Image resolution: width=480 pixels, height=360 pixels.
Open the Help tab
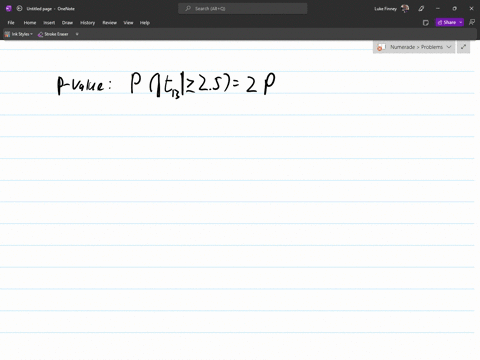click(x=145, y=23)
